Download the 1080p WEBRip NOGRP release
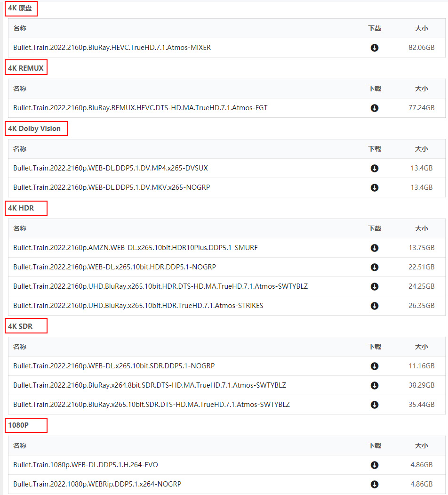 (375, 484)
